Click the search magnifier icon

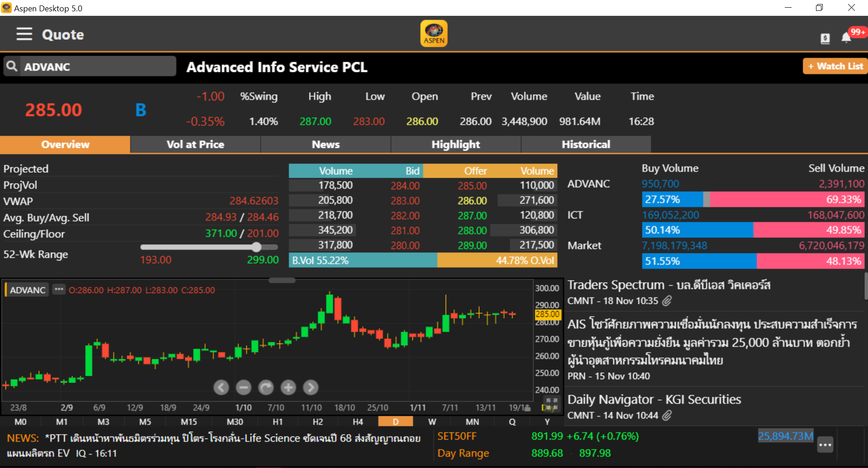(12, 66)
